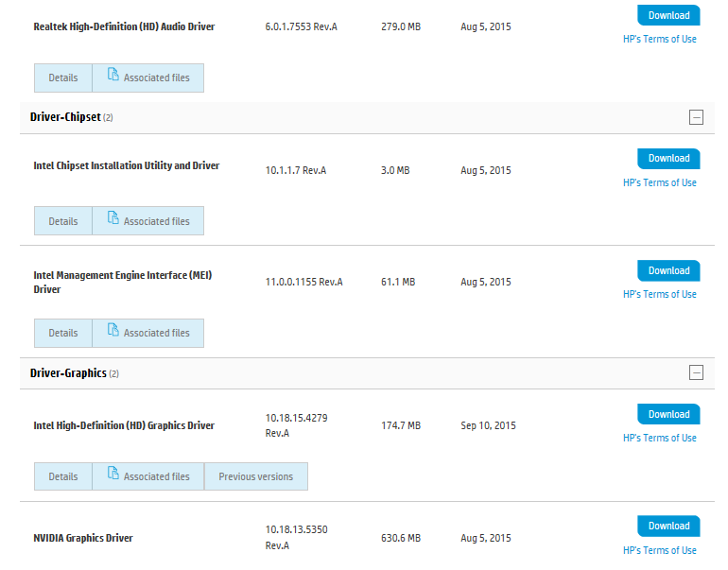Open Associated files for Intel Chipset Utility
Image resolution: width=728 pixels, height=570 pixels.
pos(147,221)
